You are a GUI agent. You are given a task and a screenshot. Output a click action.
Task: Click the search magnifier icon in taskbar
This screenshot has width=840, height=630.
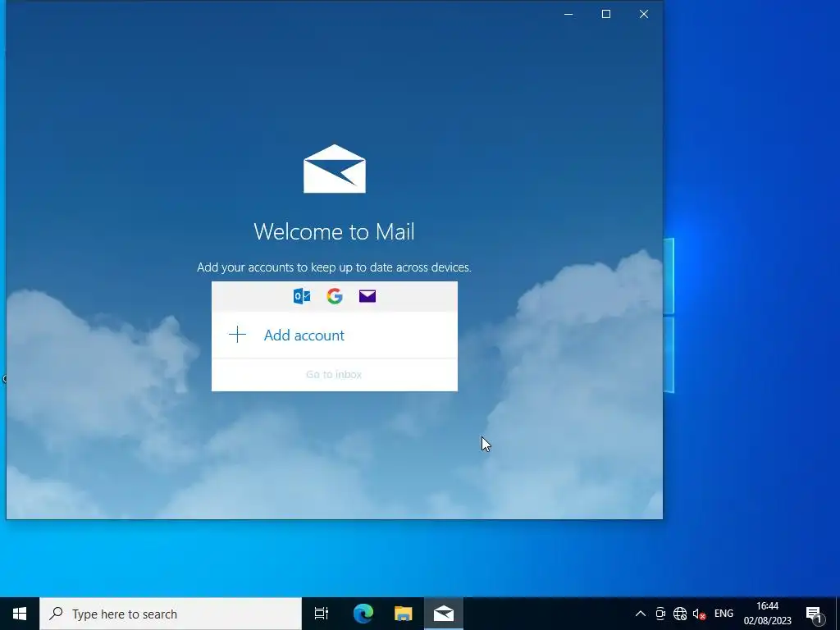click(x=56, y=614)
